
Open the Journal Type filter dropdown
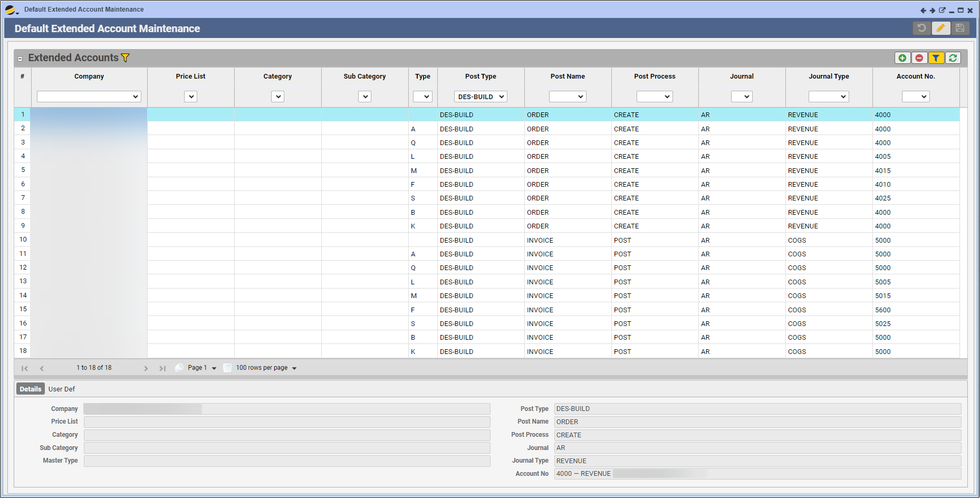829,97
